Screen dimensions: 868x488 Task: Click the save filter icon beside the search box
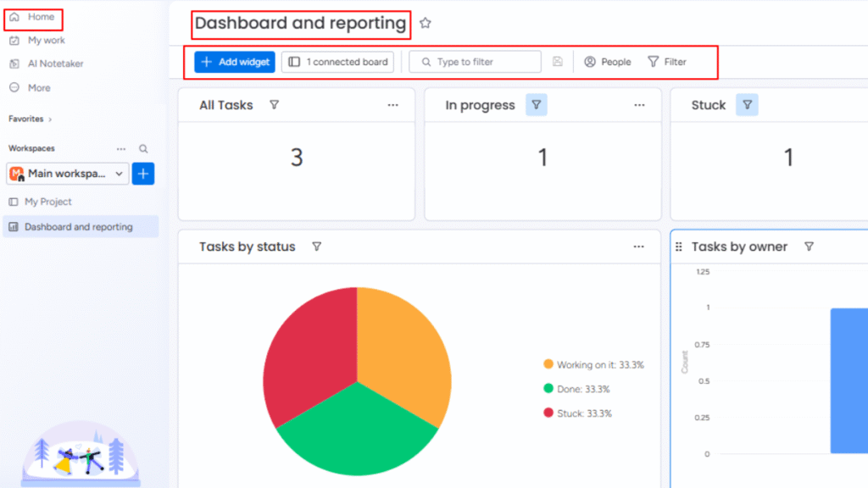click(x=558, y=61)
